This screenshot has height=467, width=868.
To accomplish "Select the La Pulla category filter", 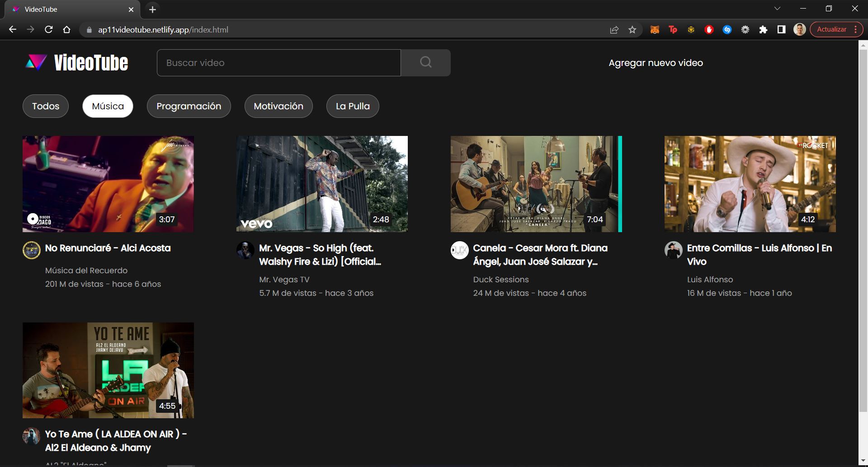I will point(353,106).
